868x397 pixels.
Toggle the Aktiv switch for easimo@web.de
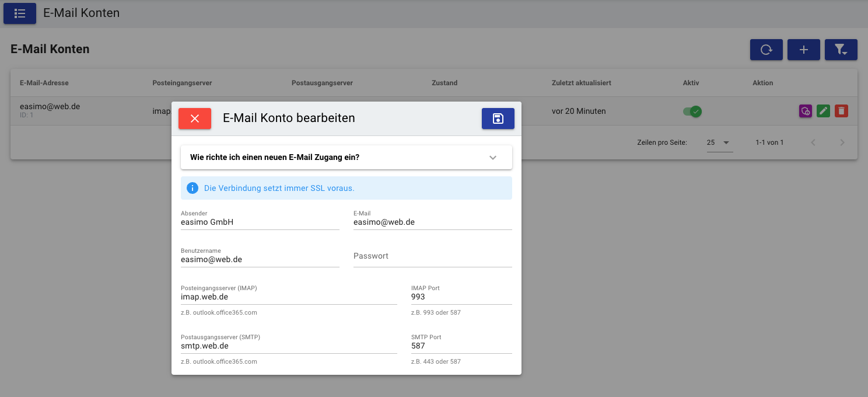[x=692, y=111]
